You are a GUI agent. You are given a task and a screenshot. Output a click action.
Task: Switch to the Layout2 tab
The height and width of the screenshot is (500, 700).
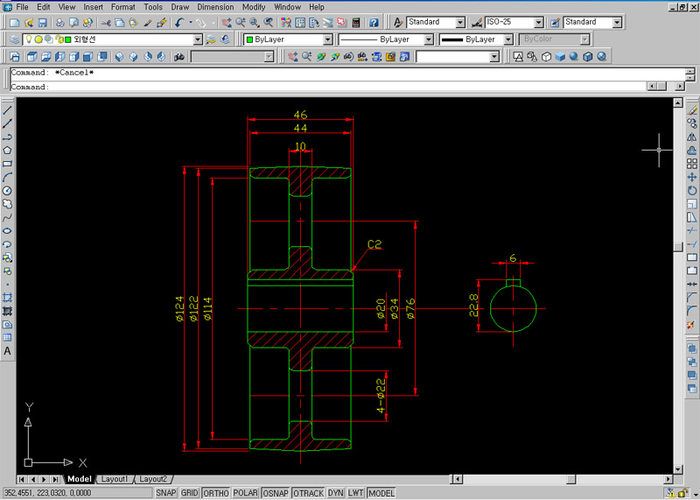[153, 479]
